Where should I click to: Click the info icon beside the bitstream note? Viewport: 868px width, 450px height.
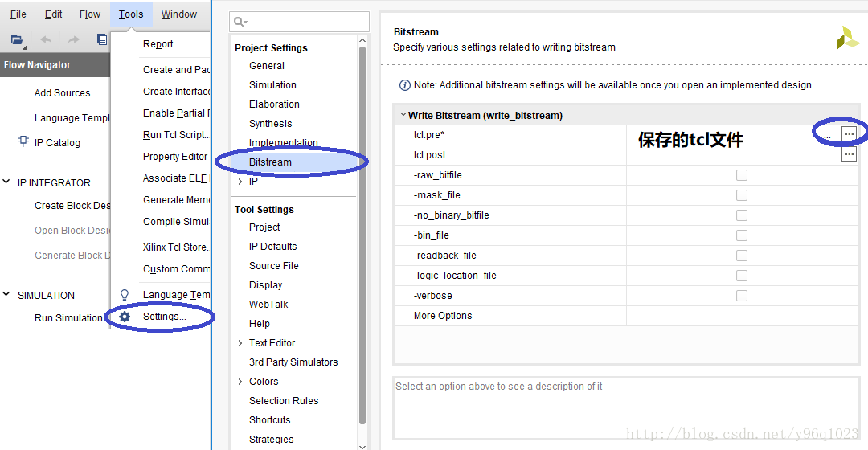pyautogui.click(x=404, y=85)
